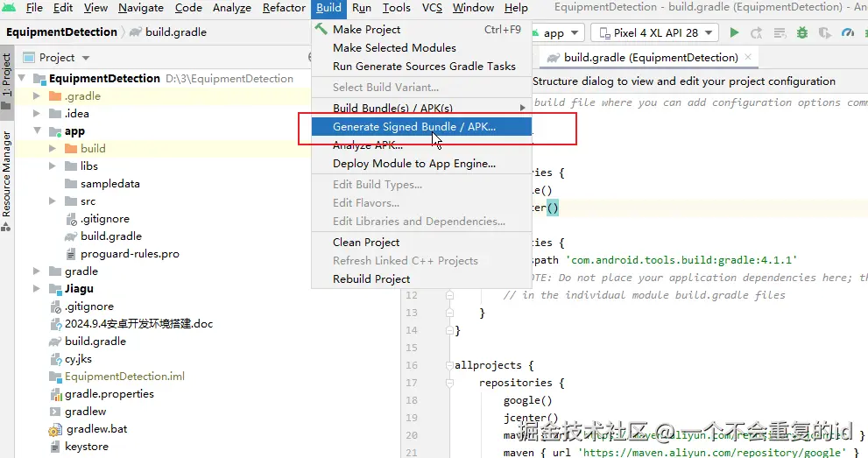Screen dimensions: 868x458
Task: Open the File menu
Action: point(34,8)
